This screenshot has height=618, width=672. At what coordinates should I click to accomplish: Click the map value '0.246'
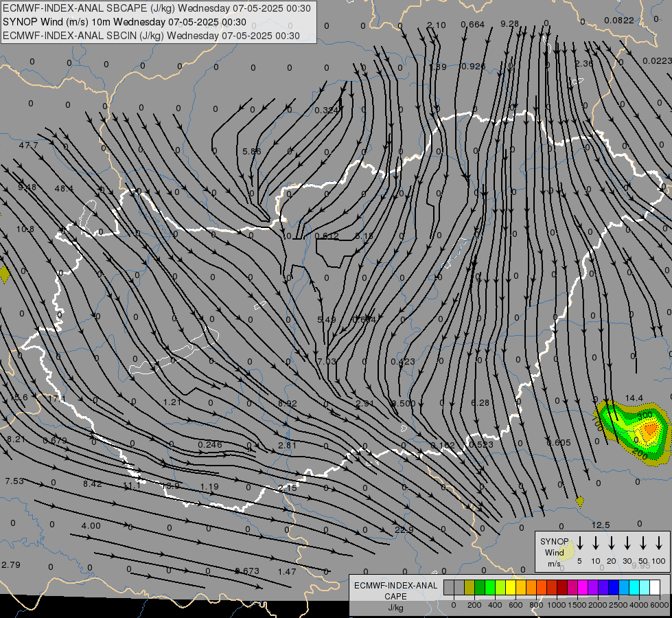pos(210,445)
